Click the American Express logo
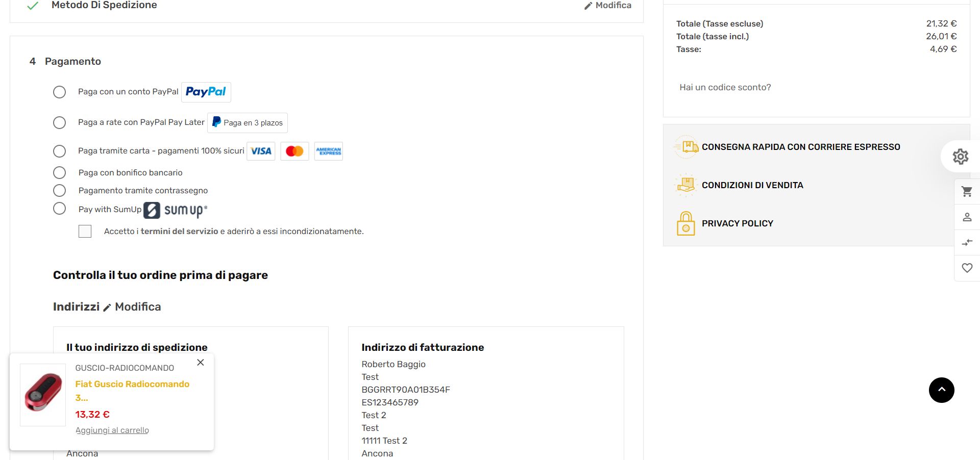The image size is (980, 460). tap(328, 151)
